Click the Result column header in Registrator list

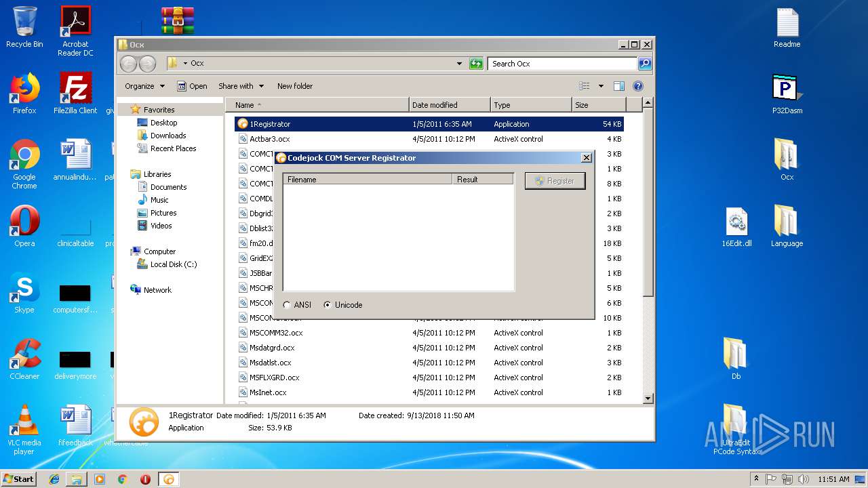point(483,180)
